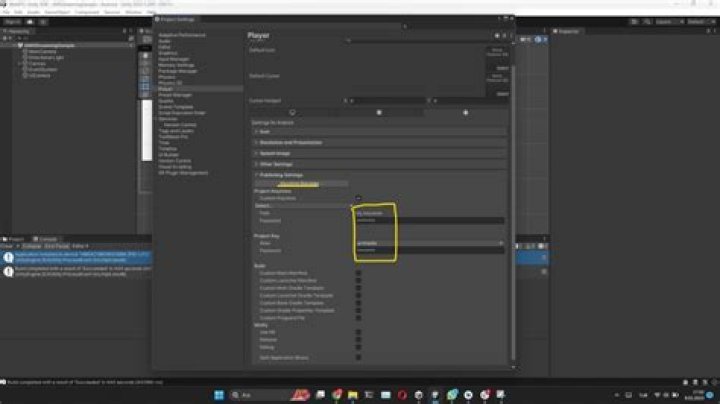This screenshot has width=720, height=404.
Task: Open the Project Settings help icon
Action: click(497, 35)
